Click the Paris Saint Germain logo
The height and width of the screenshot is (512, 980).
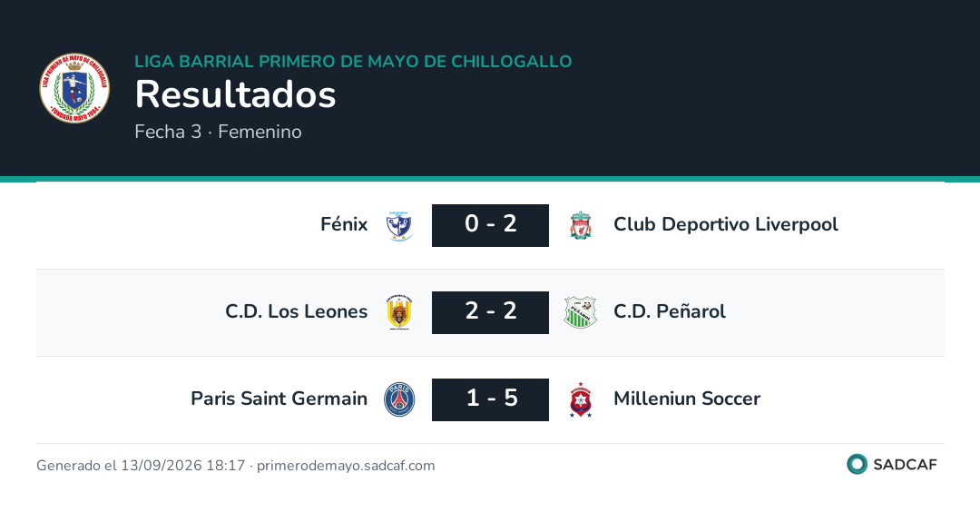pos(399,399)
